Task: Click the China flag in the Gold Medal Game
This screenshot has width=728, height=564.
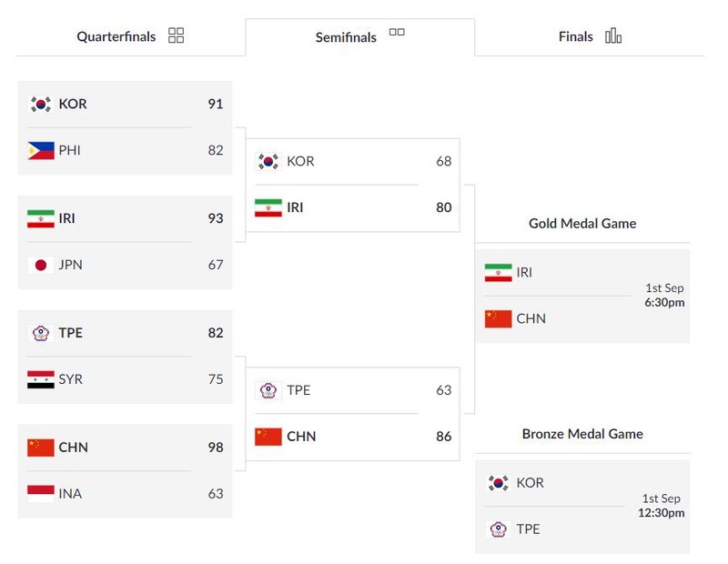Action: click(498, 319)
